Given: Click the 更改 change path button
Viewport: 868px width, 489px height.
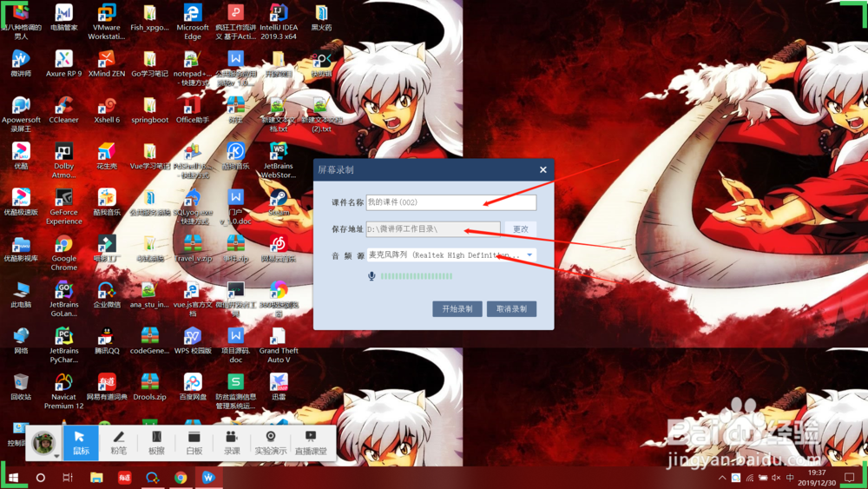Looking at the screenshot, I should [x=520, y=228].
